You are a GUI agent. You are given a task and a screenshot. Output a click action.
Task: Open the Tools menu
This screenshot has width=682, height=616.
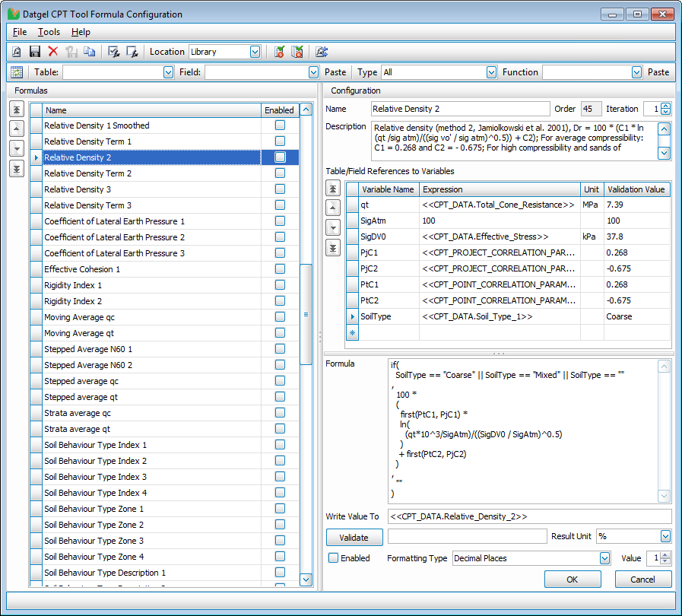(x=49, y=32)
